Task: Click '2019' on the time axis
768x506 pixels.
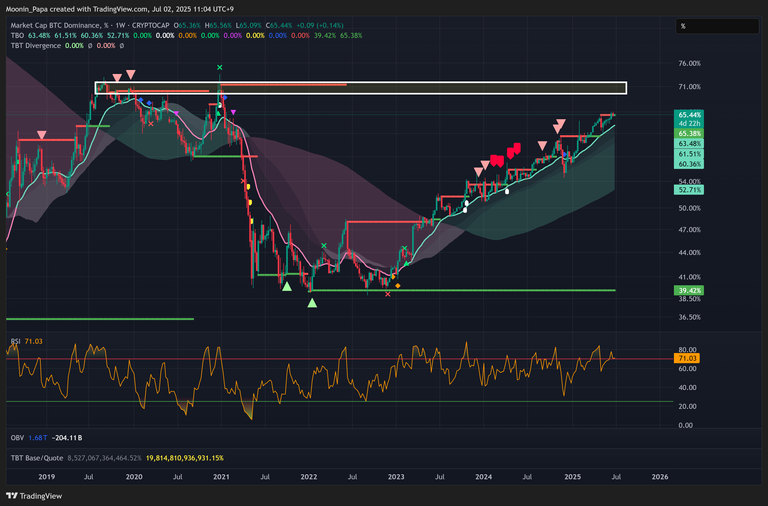Action: tap(47, 477)
